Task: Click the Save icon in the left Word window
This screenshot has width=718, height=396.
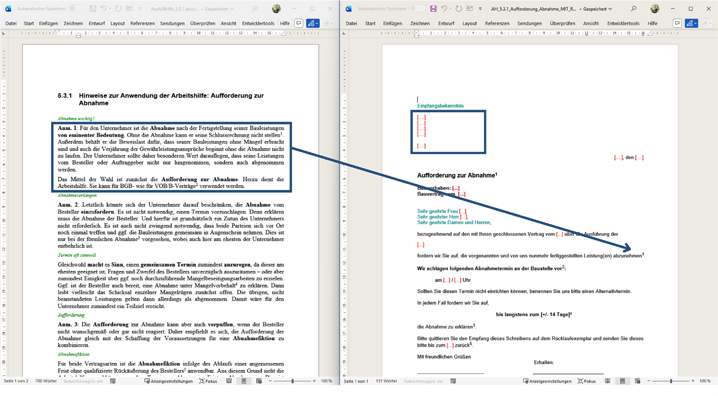Action: coord(93,9)
